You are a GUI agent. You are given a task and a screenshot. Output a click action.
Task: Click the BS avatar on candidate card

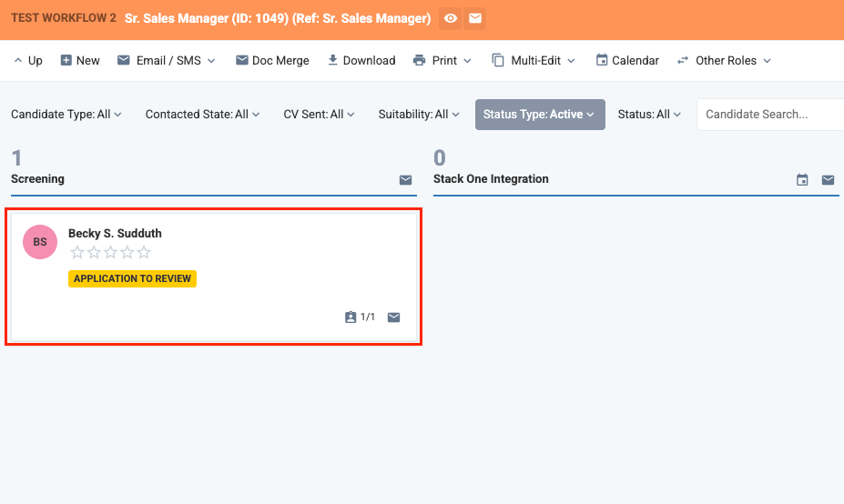40,241
